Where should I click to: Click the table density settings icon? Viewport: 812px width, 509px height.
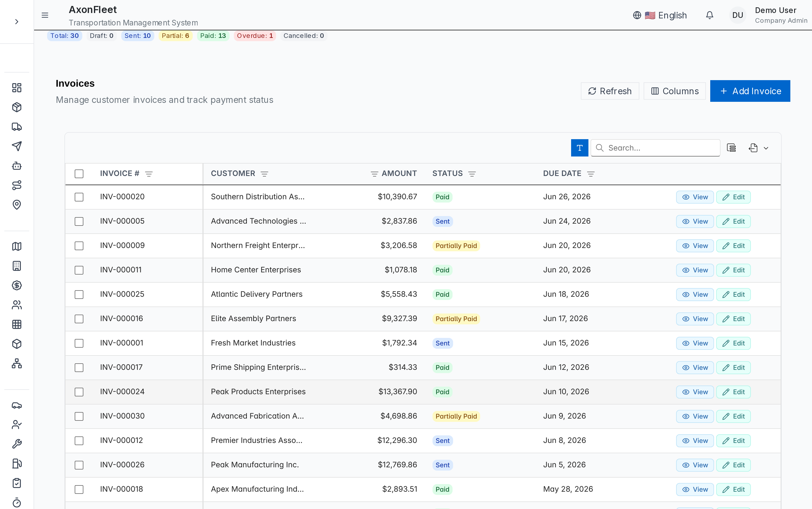pos(731,148)
